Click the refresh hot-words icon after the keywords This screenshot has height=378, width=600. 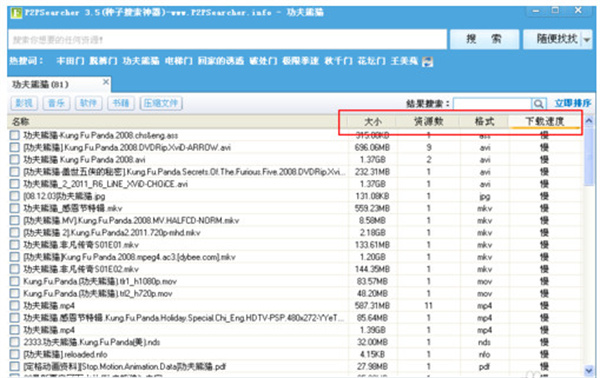427,61
